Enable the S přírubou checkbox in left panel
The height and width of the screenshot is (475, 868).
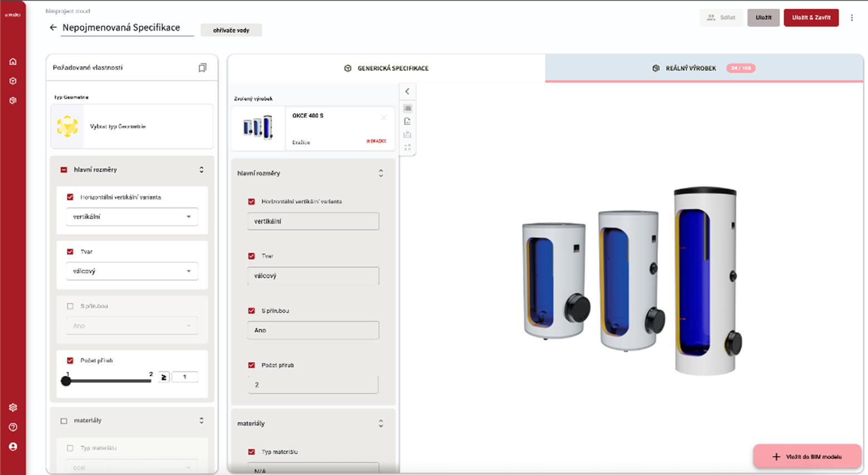click(x=70, y=306)
